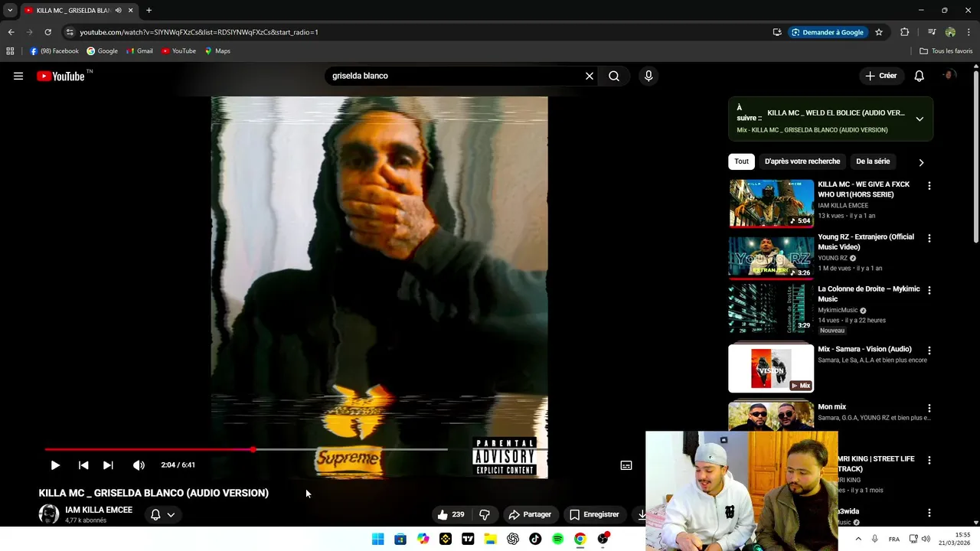980x551 pixels.
Task: Click the magnifier search button
Action: [614, 76]
